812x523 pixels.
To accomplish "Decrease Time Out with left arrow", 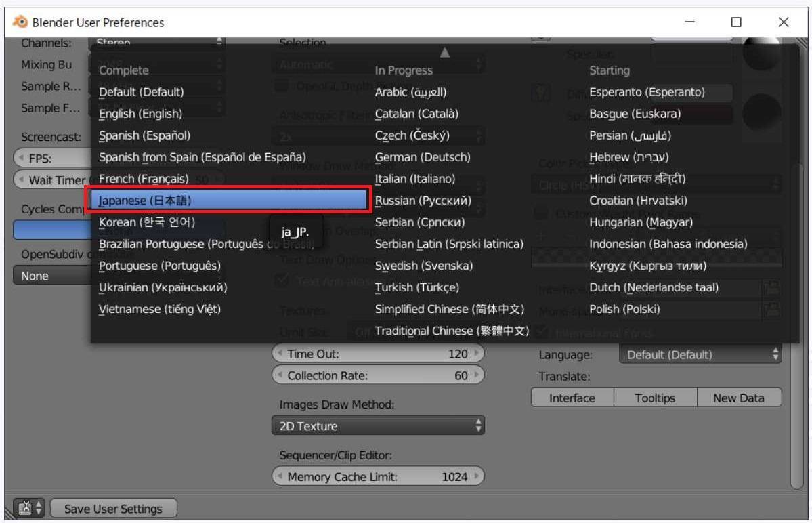I will click(x=280, y=354).
